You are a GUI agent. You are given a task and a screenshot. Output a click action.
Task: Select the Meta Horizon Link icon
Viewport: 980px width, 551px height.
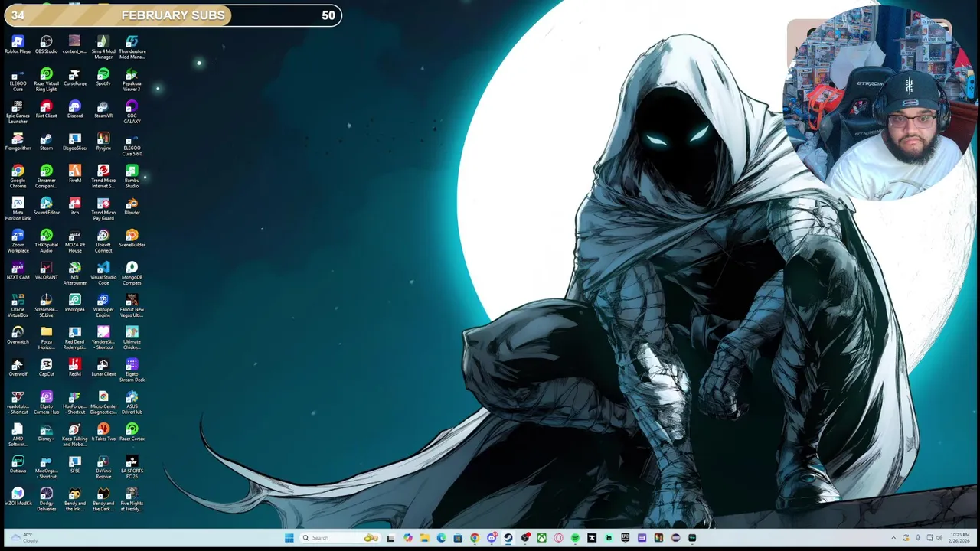(18, 209)
